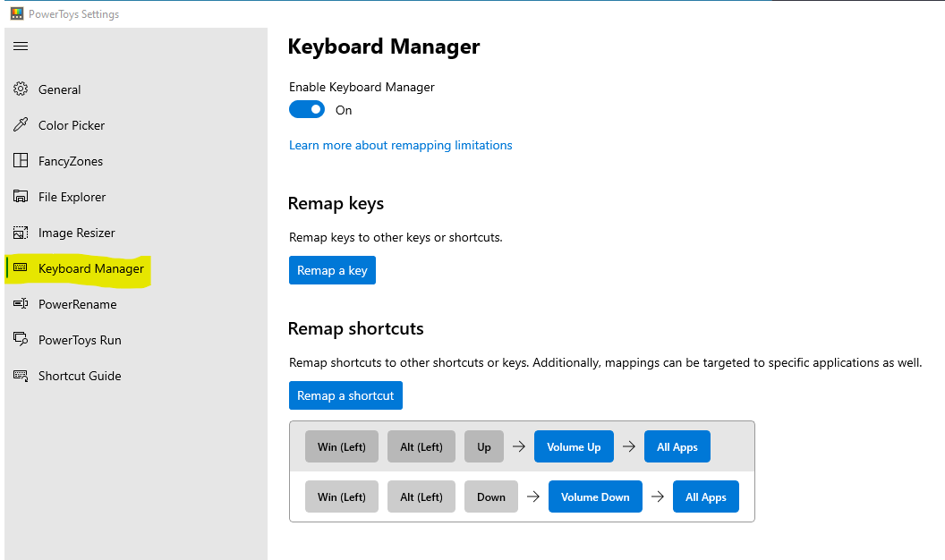The width and height of the screenshot is (945, 560).
Task: Click the 'Enable Keyboard Manager' label
Action: pos(362,88)
